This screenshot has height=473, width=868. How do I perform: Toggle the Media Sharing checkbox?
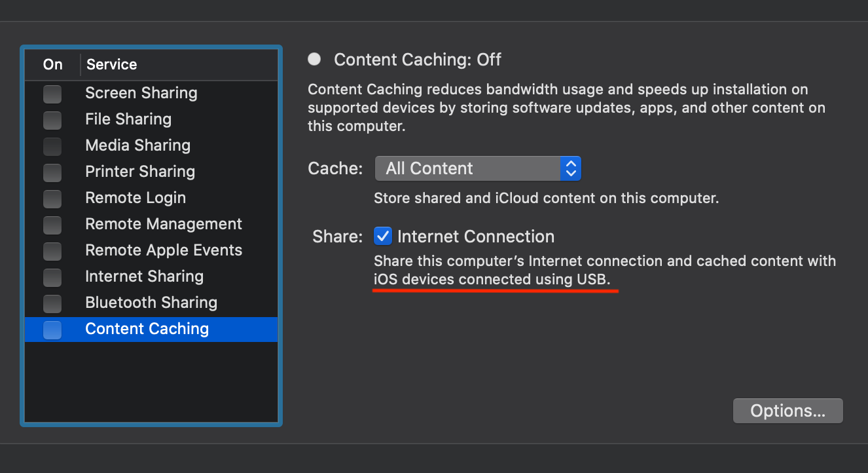(x=52, y=146)
